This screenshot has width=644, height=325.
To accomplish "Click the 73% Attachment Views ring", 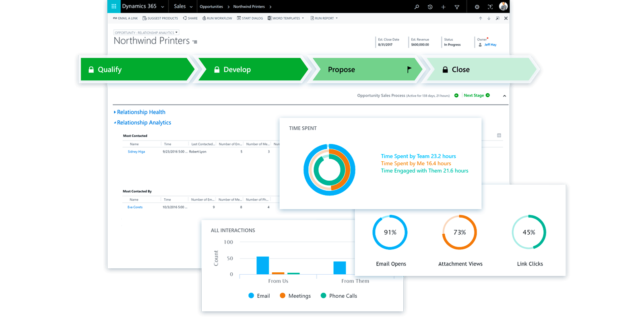I will (460, 232).
